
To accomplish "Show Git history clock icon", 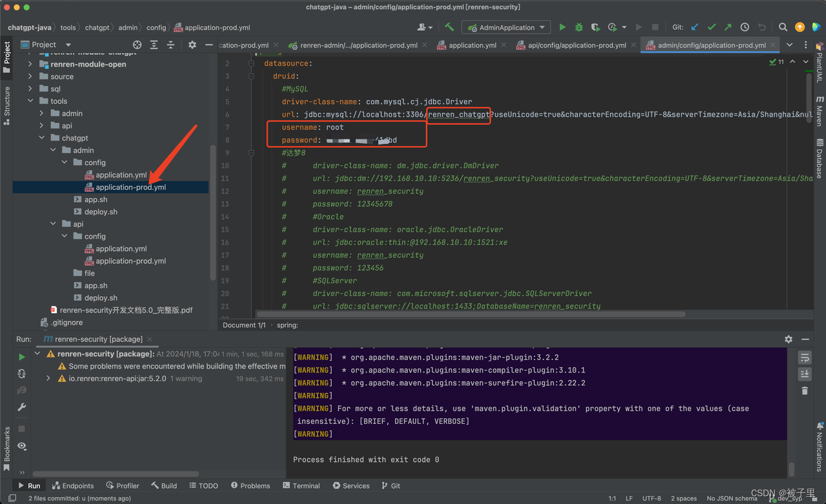I will [745, 27].
